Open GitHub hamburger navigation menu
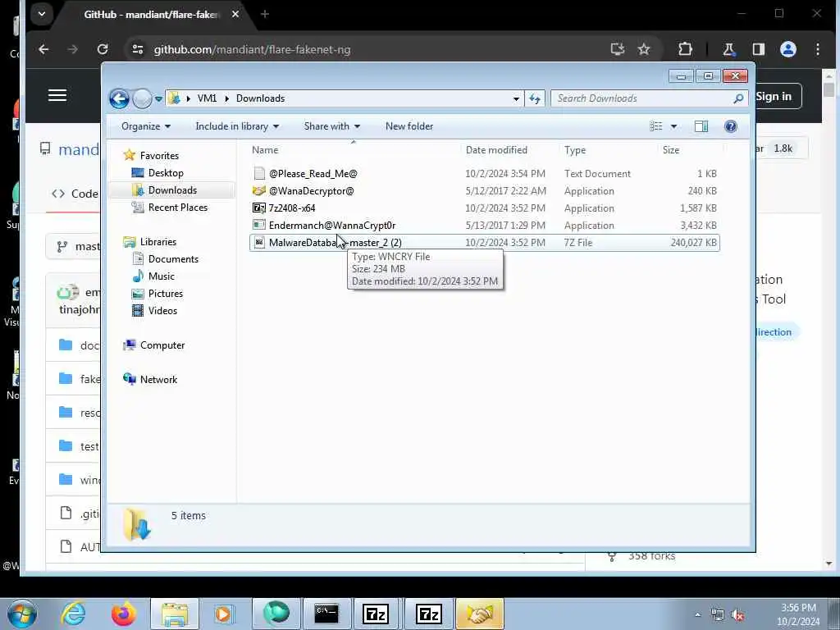The image size is (840, 630). (x=57, y=95)
